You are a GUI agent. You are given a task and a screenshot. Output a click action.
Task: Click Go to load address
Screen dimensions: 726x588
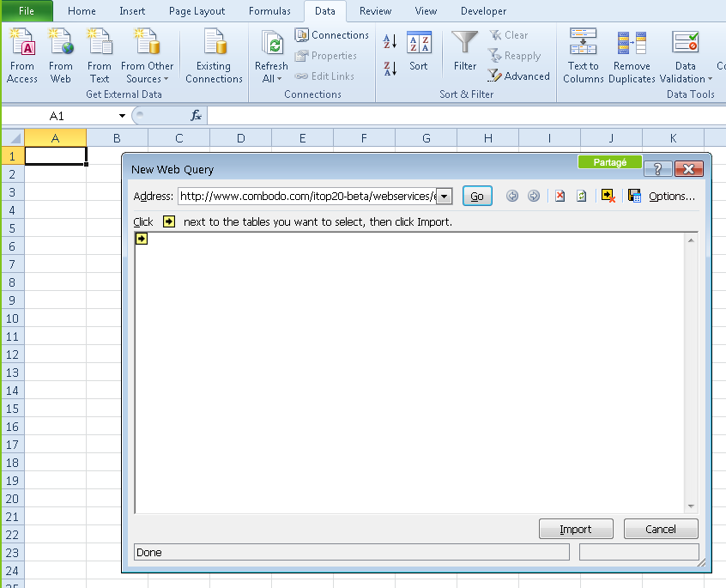[477, 196]
